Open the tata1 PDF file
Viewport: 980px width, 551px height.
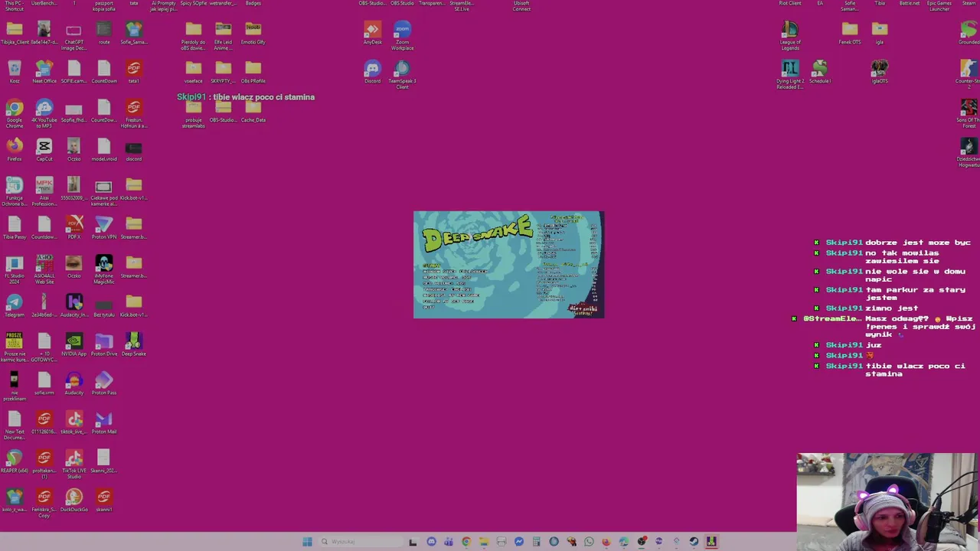click(x=134, y=71)
